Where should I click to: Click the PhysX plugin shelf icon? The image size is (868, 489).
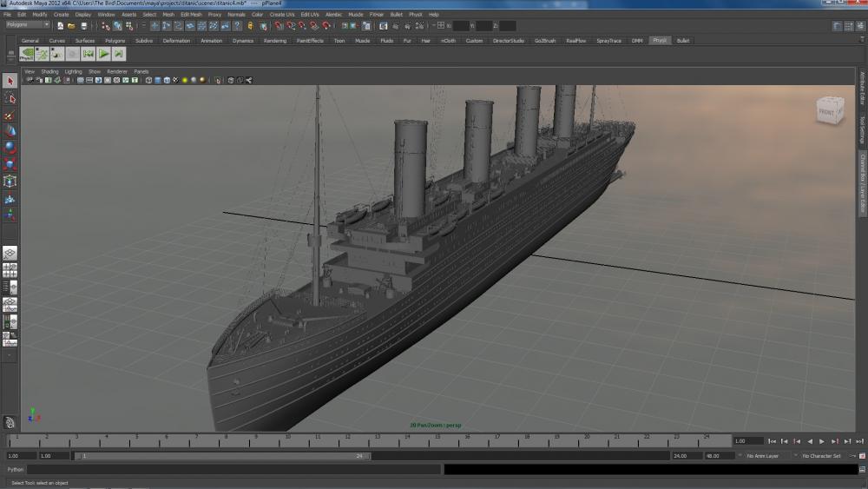(x=27, y=54)
